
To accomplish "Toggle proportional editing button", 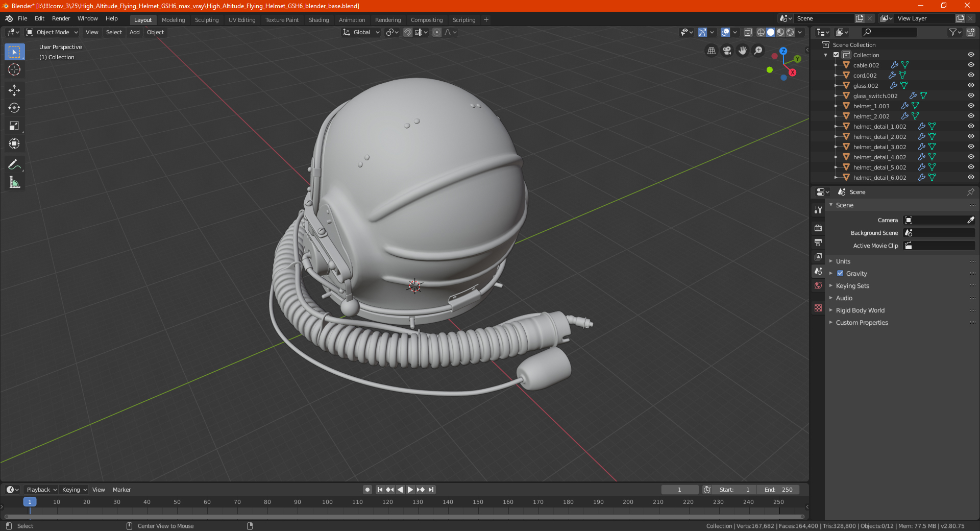I will (x=437, y=32).
